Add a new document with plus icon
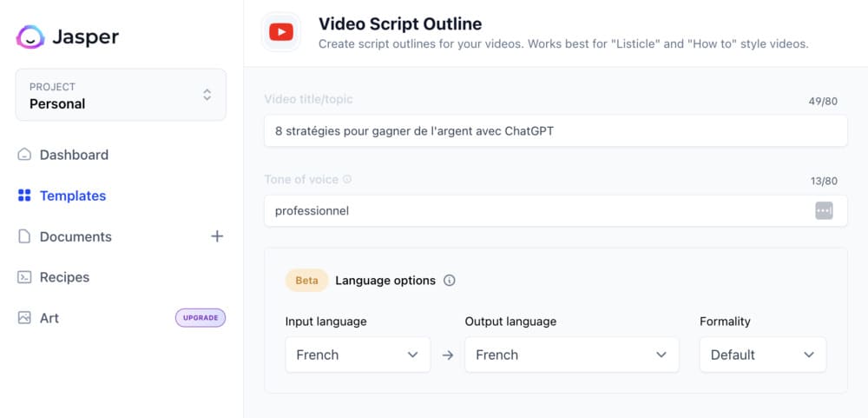The image size is (868, 418). click(x=217, y=236)
